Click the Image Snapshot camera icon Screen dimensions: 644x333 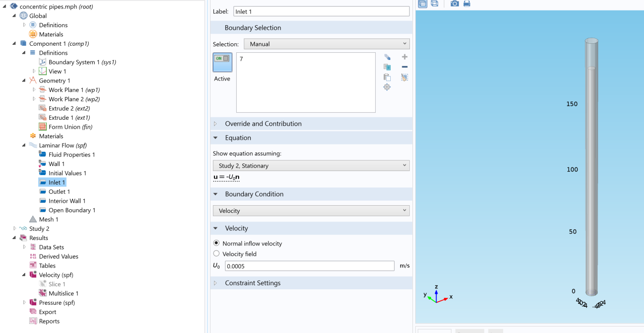[455, 4]
